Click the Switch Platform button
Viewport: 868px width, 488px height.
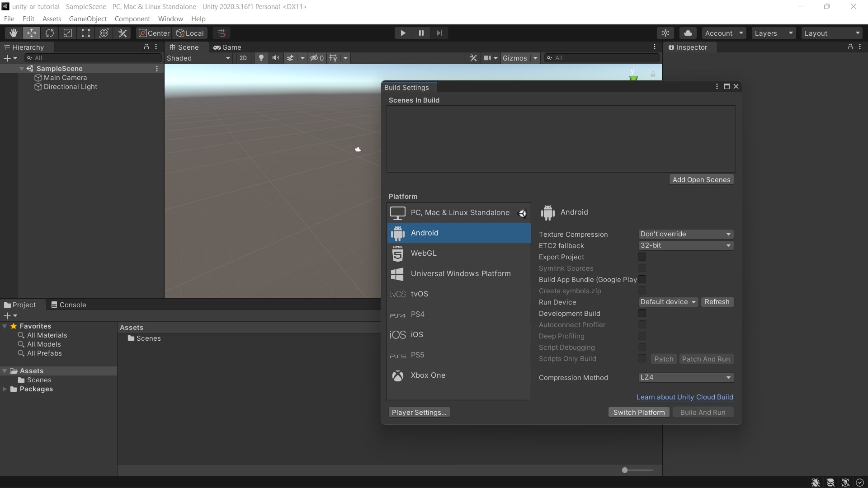pyautogui.click(x=639, y=412)
